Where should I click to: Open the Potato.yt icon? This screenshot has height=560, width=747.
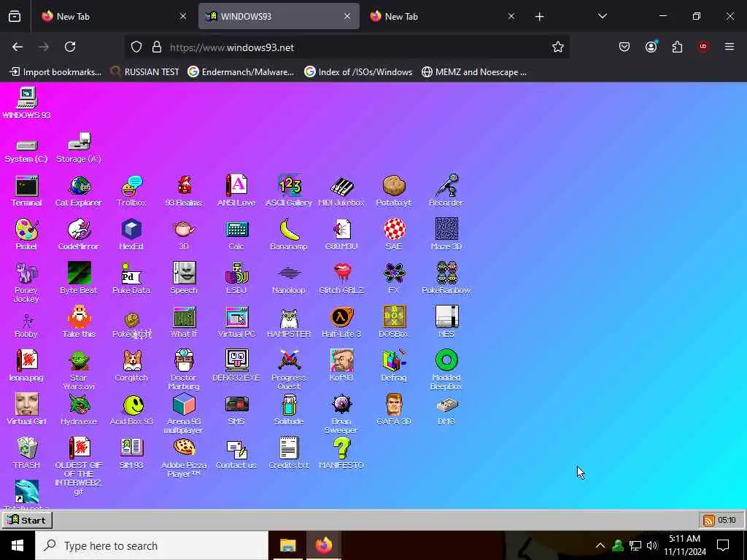394,191
